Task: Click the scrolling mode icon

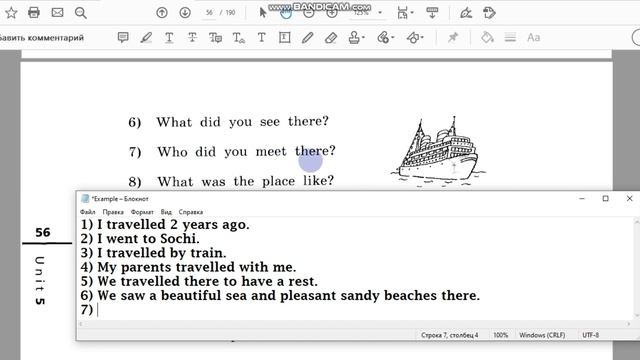Action: [432, 13]
